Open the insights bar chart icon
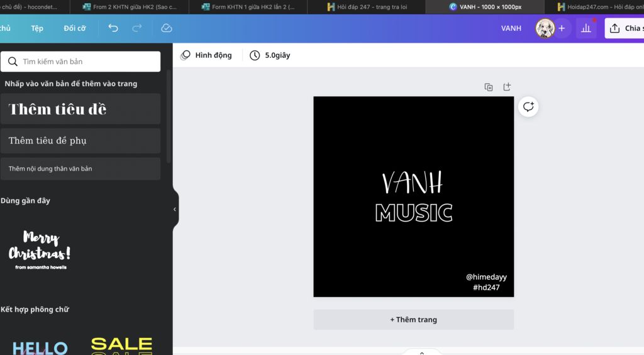The height and width of the screenshot is (355, 644). pyautogui.click(x=586, y=28)
